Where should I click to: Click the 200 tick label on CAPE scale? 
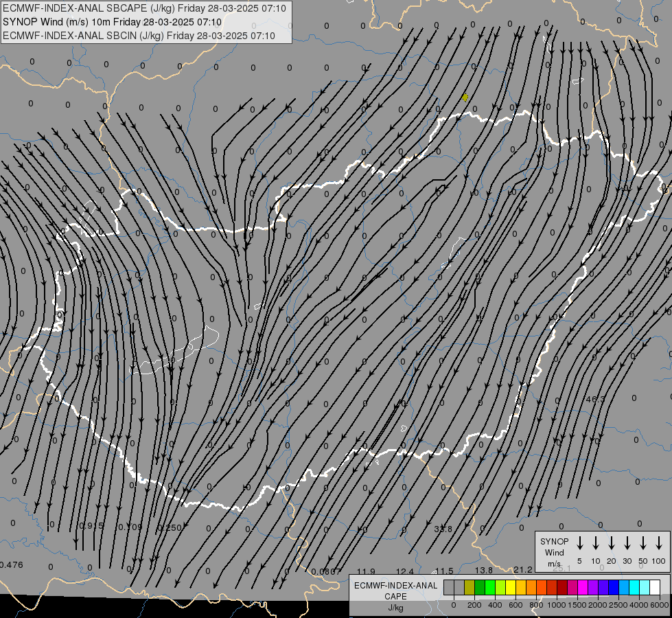pyautogui.click(x=474, y=605)
